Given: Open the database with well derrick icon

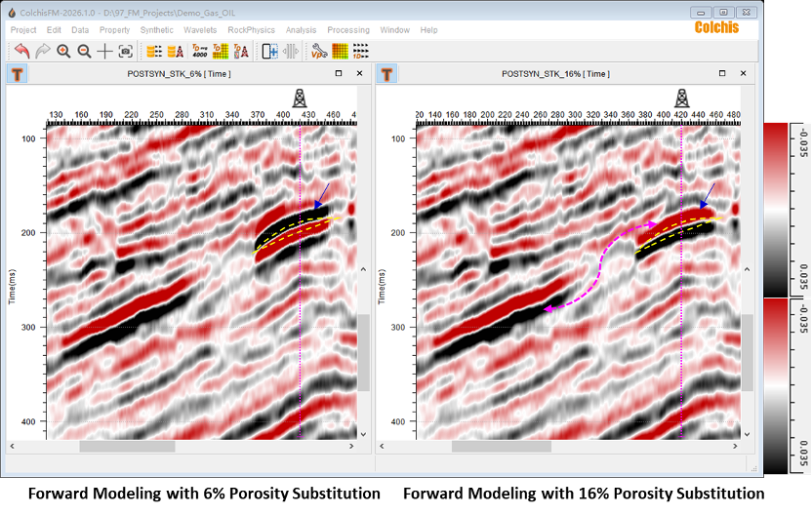Looking at the screenshot, I should coord(175,51).
